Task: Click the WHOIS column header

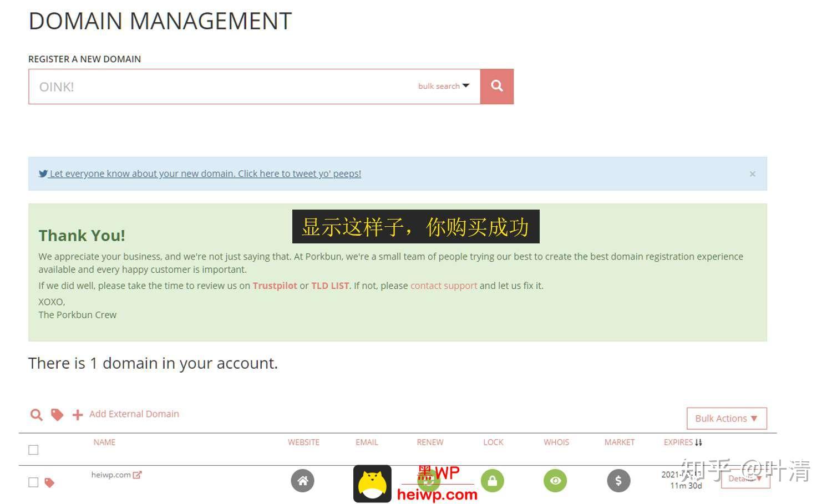Action: coord(556,442)
